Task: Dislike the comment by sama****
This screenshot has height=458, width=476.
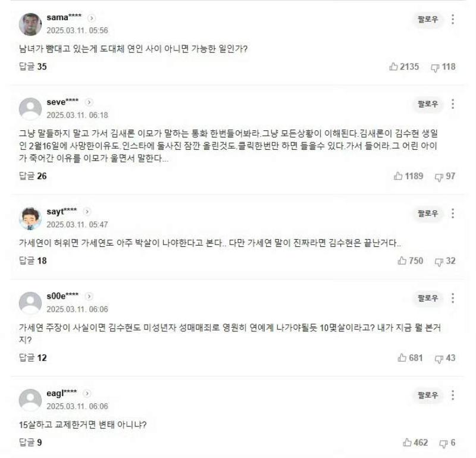Action: tap(435, 67)
